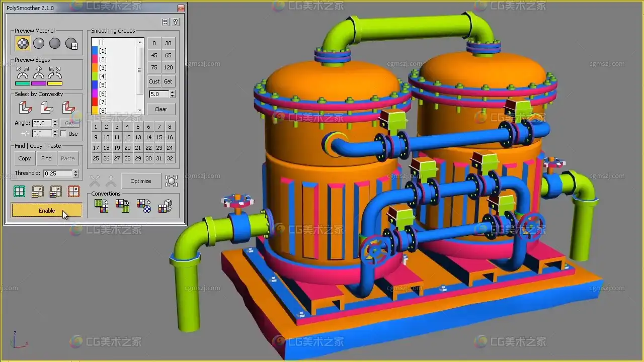The image size is (644, 362).
Task: Click the dock panel icon beside help
Action: pos(166,22)
